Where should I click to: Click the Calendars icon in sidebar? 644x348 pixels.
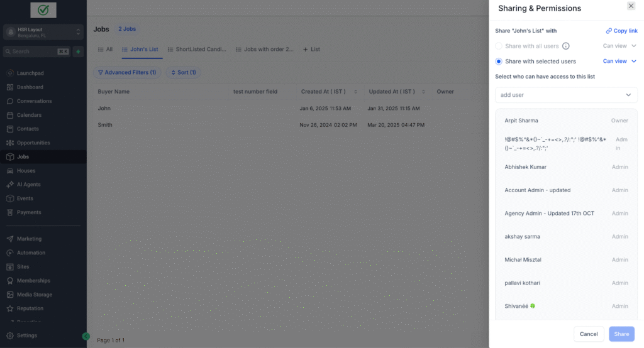click(x=10, y=115)
